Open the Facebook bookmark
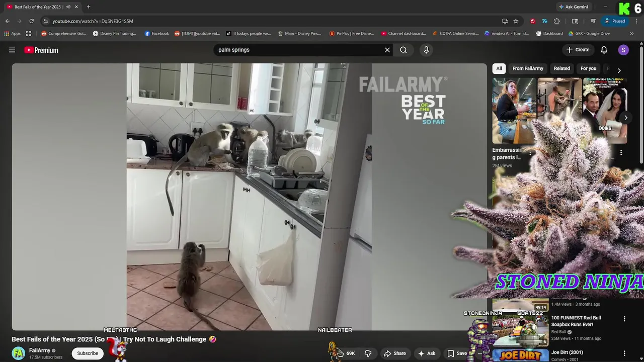Viewport: 644px width, 362px height. coord(157,34)
